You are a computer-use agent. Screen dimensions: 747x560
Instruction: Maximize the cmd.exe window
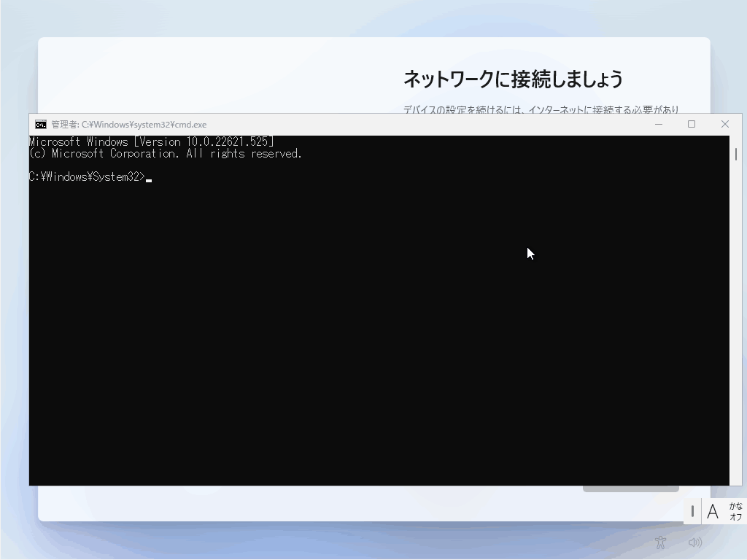click(x=692, y=124)
